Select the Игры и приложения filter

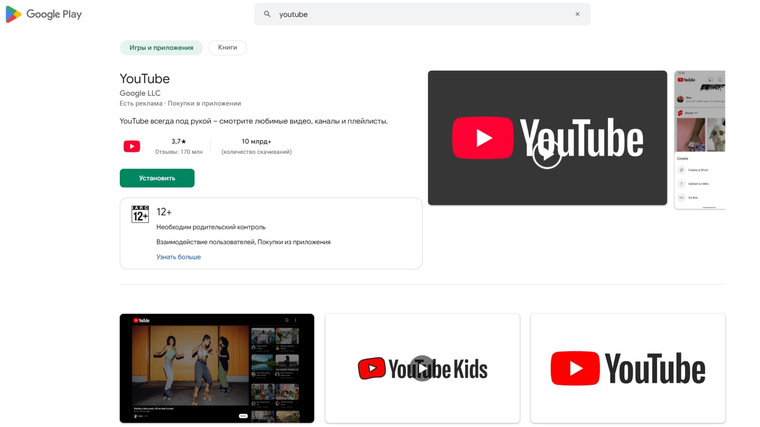[161, 47]
